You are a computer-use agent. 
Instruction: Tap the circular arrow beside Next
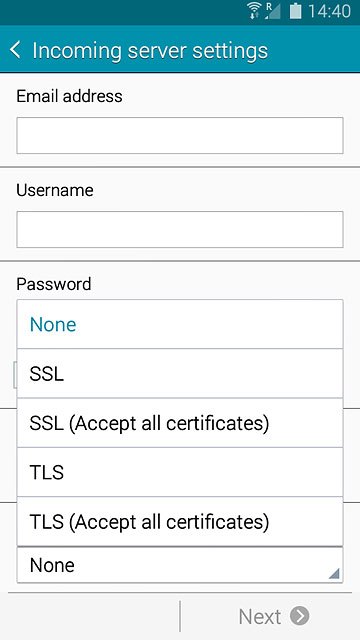pos(300,616)
